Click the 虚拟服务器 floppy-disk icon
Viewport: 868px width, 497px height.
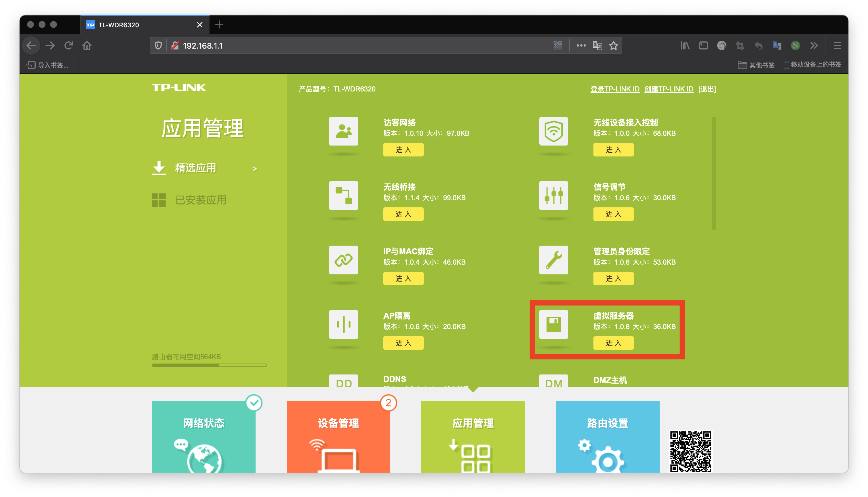click(x=553, y=324)
